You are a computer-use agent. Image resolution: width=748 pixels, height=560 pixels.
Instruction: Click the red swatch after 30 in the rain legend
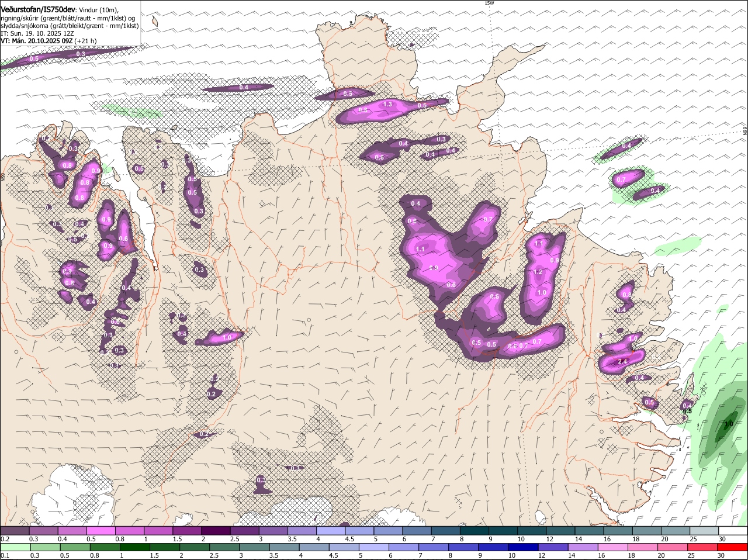pos(733,547)
